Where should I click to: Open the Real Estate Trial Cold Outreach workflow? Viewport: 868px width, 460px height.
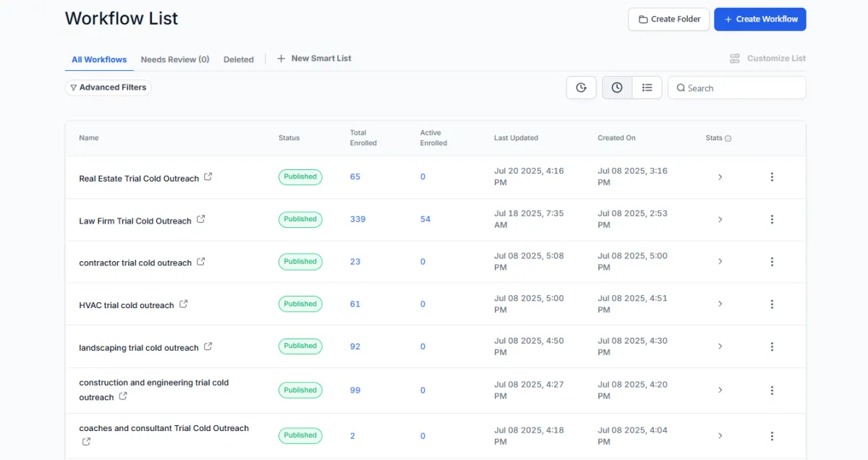pyautogui.click(x=139, y=178)
